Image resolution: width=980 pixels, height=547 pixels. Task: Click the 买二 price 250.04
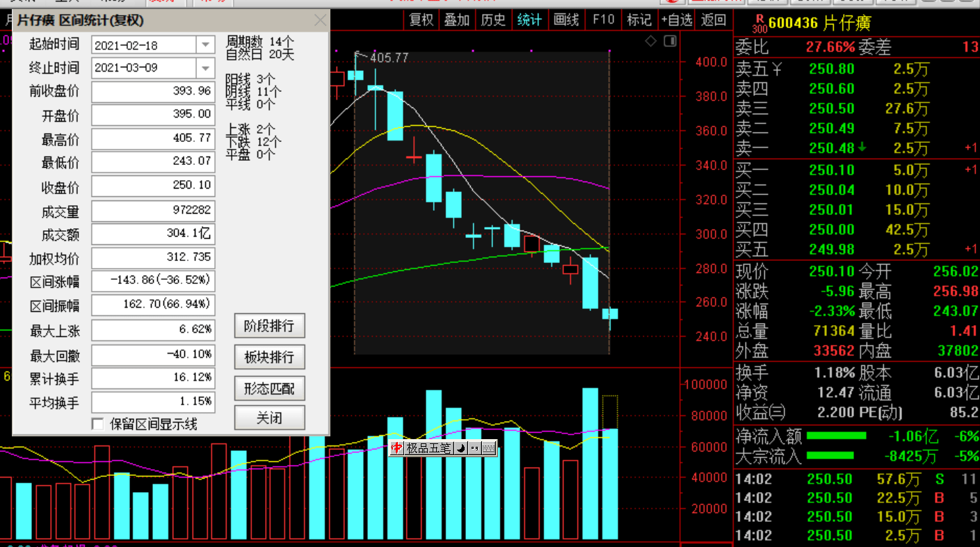[x=832, y=190]
